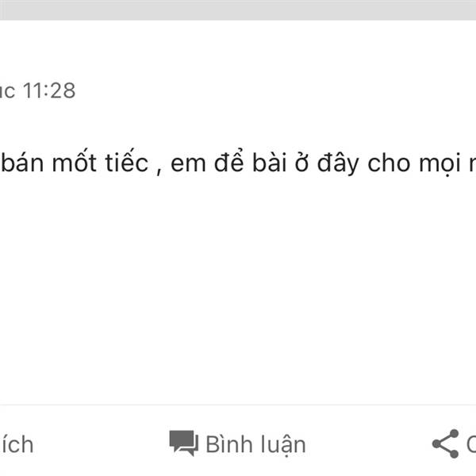The height and width of the screenshot is (476, 476).
Task: Click the empty area between Bình luận and the share icon
Action: point(369,445)
